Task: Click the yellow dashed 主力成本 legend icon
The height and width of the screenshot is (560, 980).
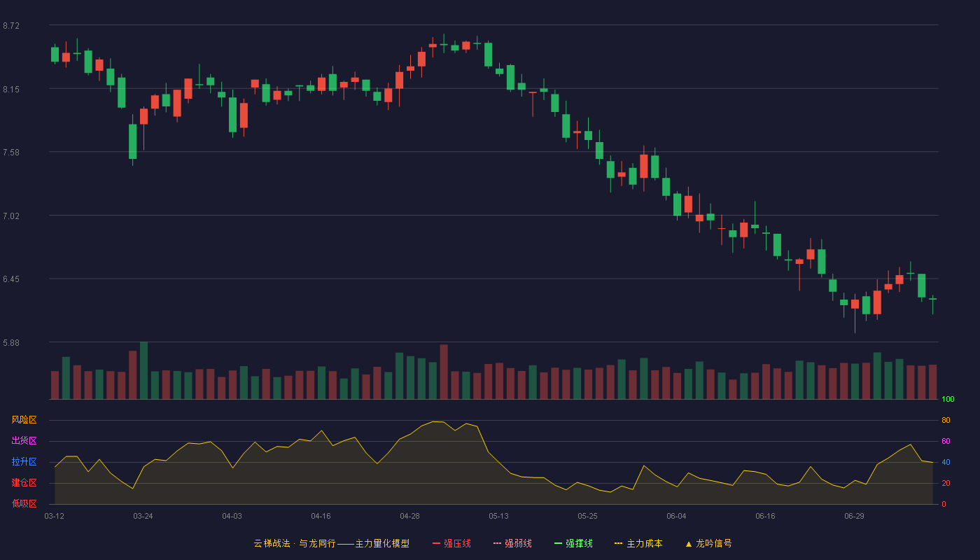Action: (x=619, y=543)
